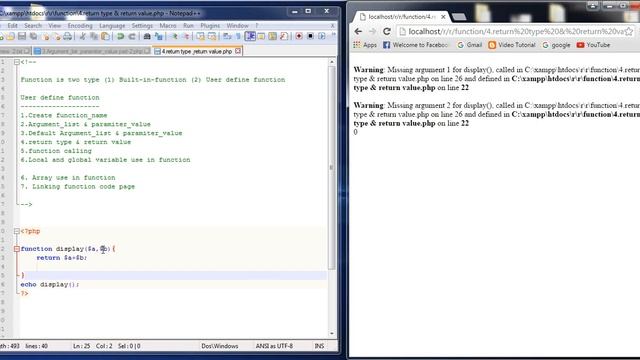The height and width of the screenshot is (360, 640).
Task: Go back in the Chrome browser
Action: pos(358,31)
